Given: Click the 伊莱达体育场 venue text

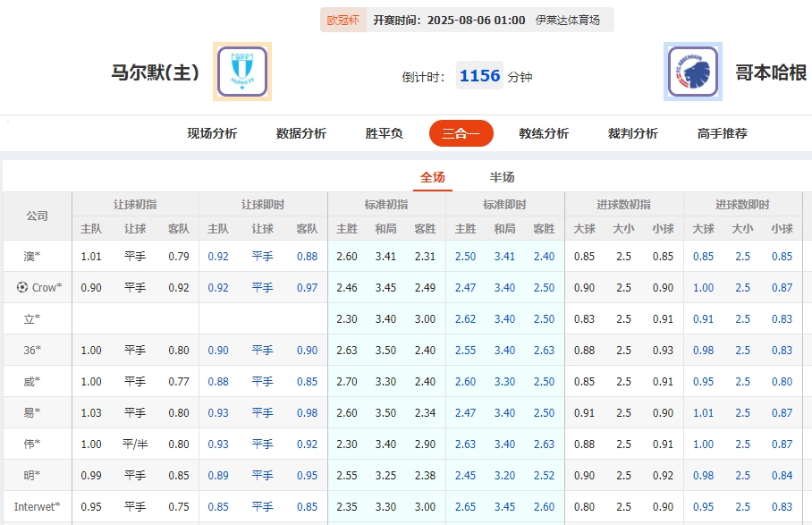Looking at the screenshot, I should (569, 19).
